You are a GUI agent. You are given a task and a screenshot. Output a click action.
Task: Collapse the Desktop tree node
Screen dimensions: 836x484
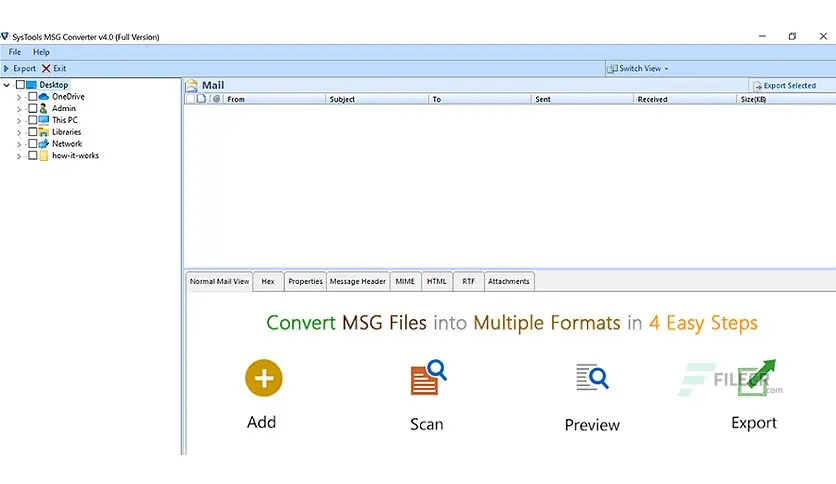pos(6,85)
